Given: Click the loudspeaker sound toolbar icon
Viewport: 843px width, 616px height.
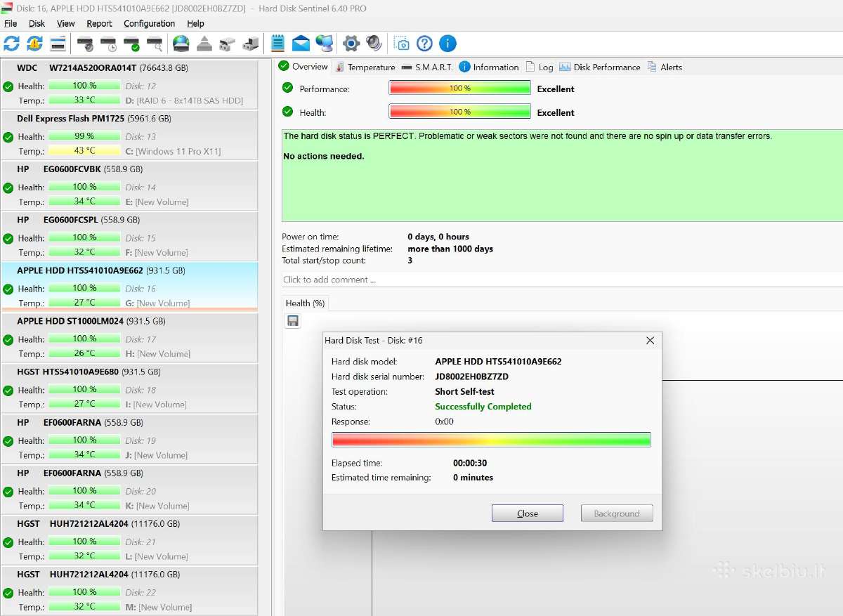Looking at the screenshot, I should pyautogui.click(x=374, y=44).
